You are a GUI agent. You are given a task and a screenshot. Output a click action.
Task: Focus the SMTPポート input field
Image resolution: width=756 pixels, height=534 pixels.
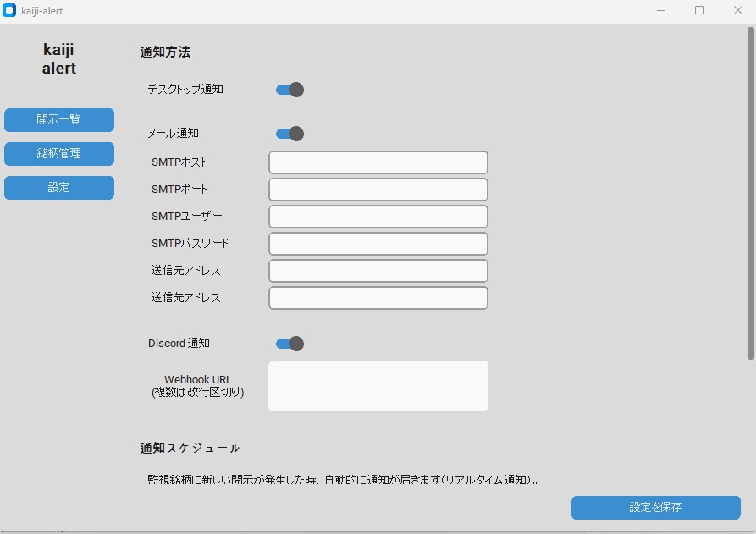378,190
